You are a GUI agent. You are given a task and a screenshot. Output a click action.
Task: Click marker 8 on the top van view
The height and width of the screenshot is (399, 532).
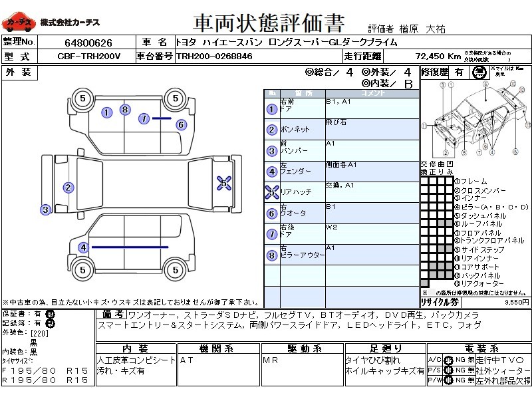[125, 110]
